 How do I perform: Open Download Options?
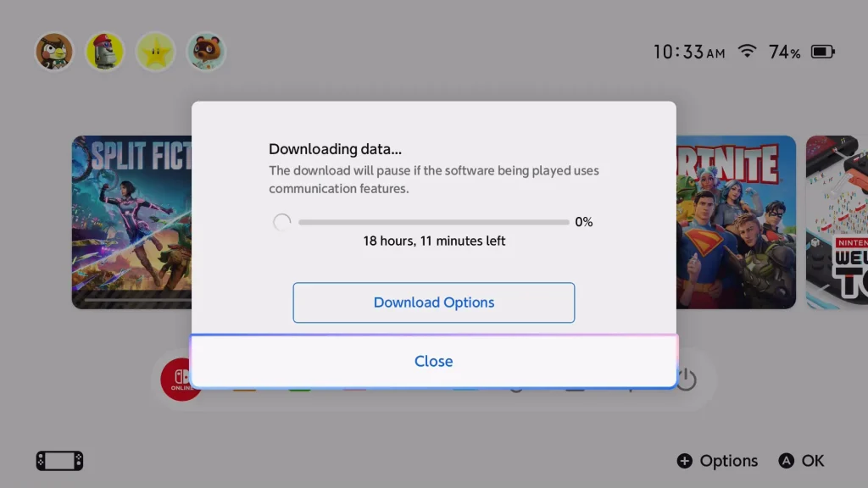click(x=433, y=302)
